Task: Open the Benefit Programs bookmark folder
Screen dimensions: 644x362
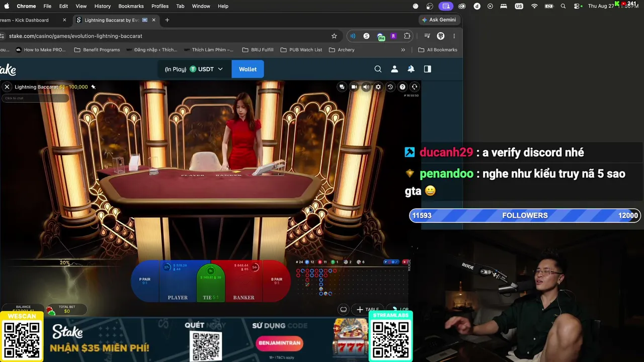Action: click(97, 50)
